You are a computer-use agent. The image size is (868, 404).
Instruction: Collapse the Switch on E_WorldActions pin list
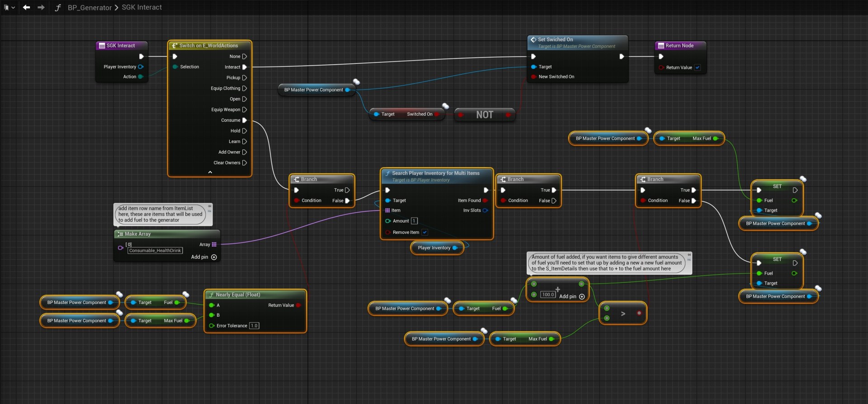pos(210,172)
